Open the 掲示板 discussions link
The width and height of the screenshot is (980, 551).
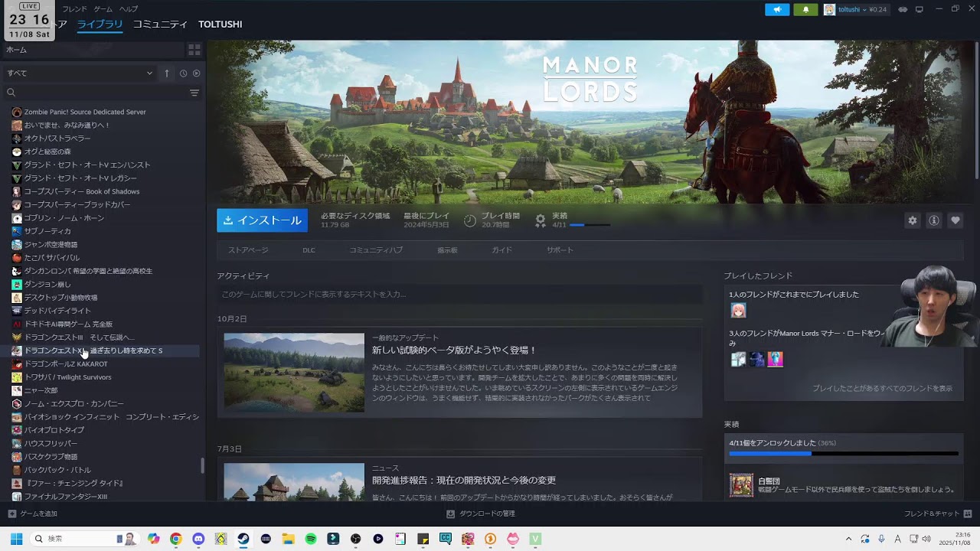tap(447, 250)
